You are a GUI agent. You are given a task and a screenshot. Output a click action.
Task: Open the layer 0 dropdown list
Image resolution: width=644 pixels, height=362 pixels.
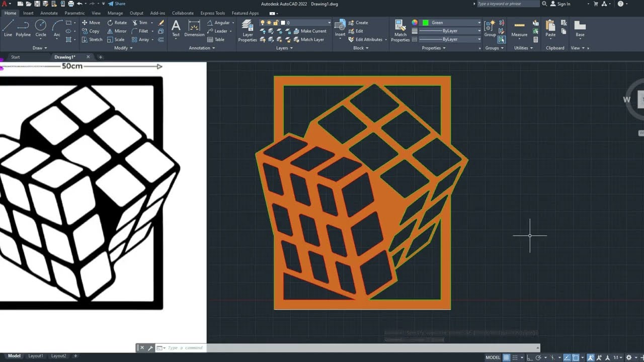329,23
